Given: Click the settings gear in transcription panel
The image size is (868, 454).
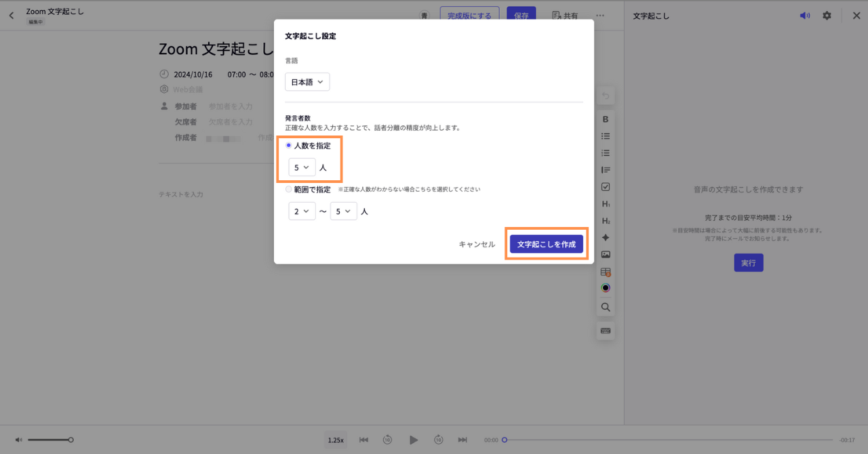Looking at the screenshot, I should [x=827, y=16].
